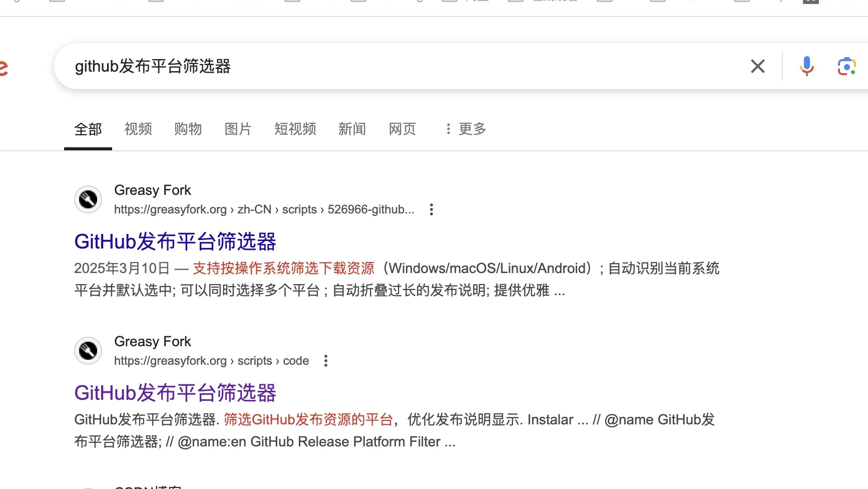Screen dimensions: 868x489
Task: Open the first GitHub发布平台筛选器 result
Action: point(175,241)
